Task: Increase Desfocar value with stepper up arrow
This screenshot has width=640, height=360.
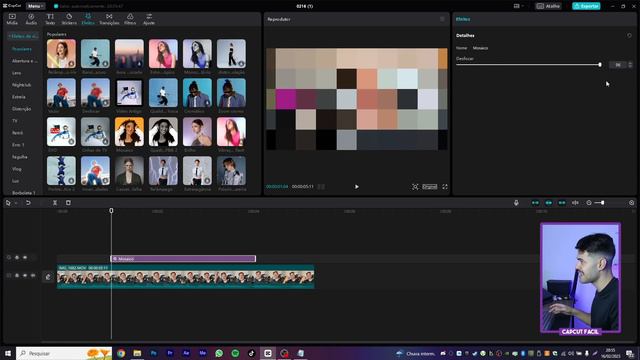Action: click(630, 63)
